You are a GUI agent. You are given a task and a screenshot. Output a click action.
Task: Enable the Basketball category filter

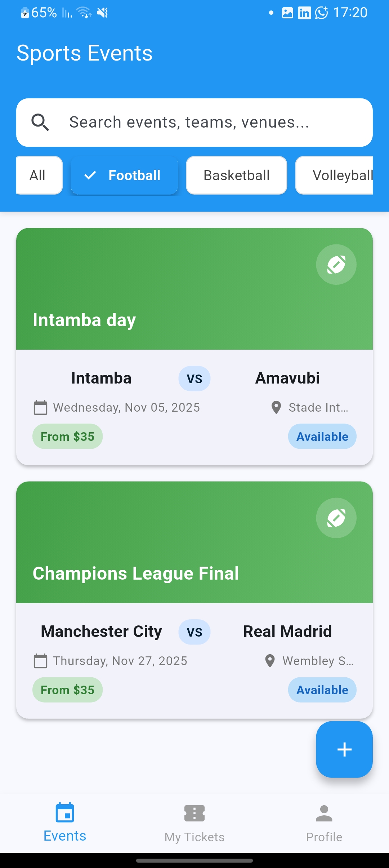coord(236,175)
